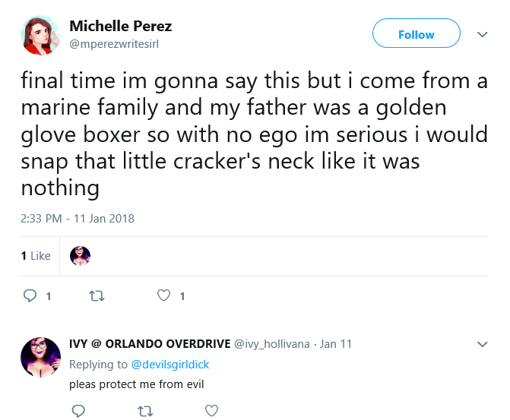Open the @devilsgirldick mention link
This screenshot has height=420, width=510.
click(x=170, y=365)
